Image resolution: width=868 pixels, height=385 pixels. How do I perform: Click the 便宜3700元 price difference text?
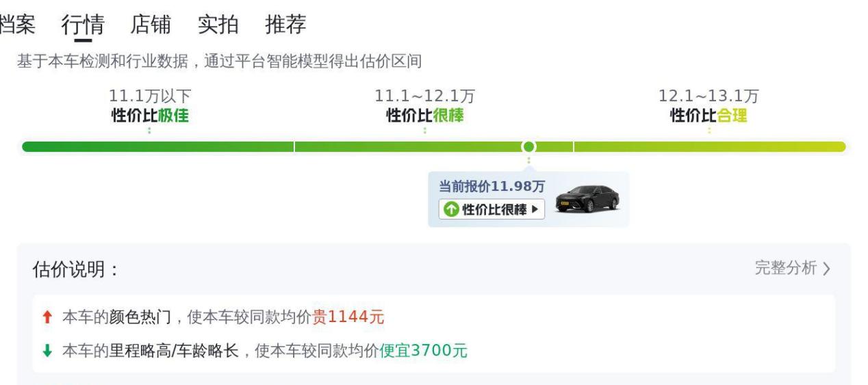[x=423, y=351]
